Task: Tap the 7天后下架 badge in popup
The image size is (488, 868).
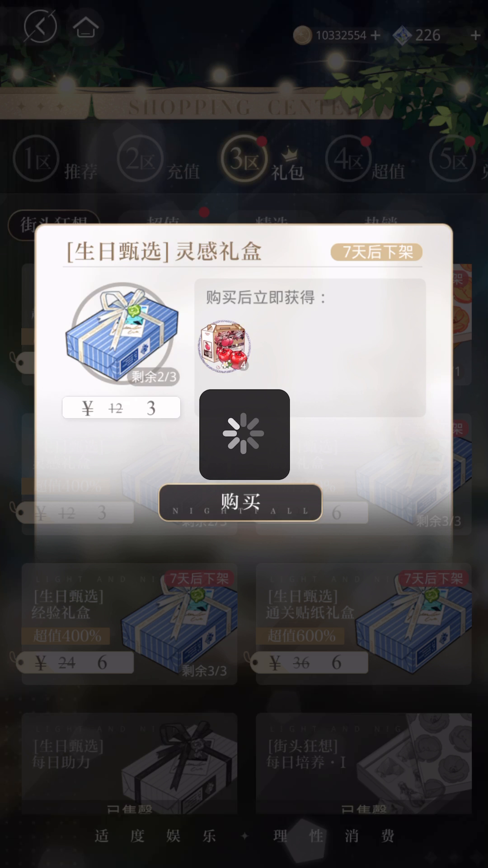Action: (x=376, y=252)
